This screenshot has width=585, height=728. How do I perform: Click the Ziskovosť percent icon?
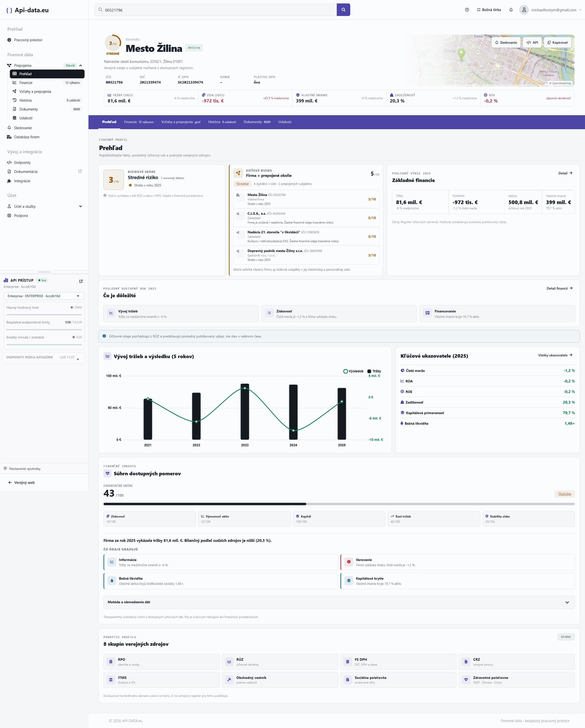pos(269,313)
